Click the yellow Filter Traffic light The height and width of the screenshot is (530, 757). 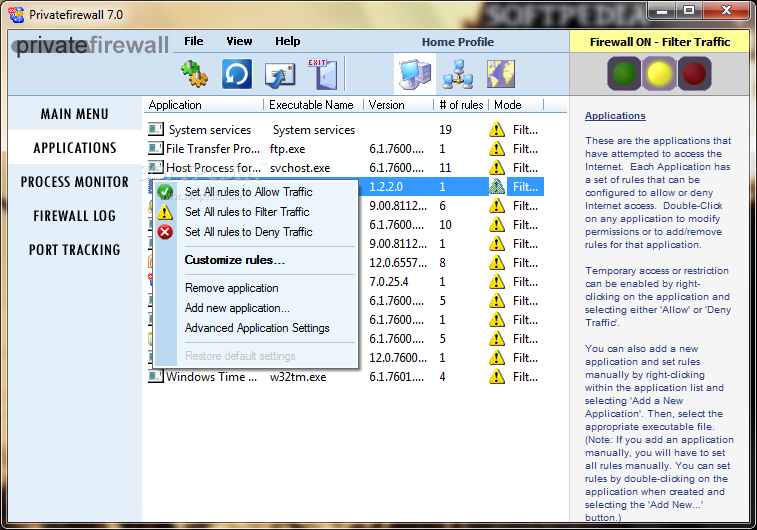tap(659, 73)
